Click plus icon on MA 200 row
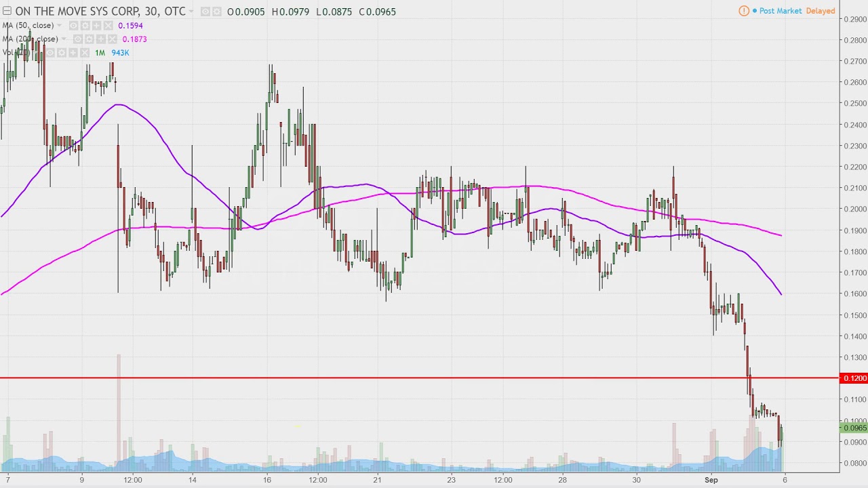 coord(100,39)
